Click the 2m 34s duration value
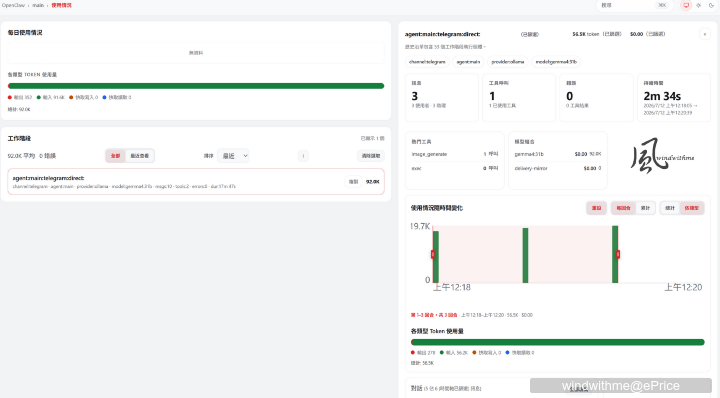This screenshot has width=720, height=398. pos(662,96)
